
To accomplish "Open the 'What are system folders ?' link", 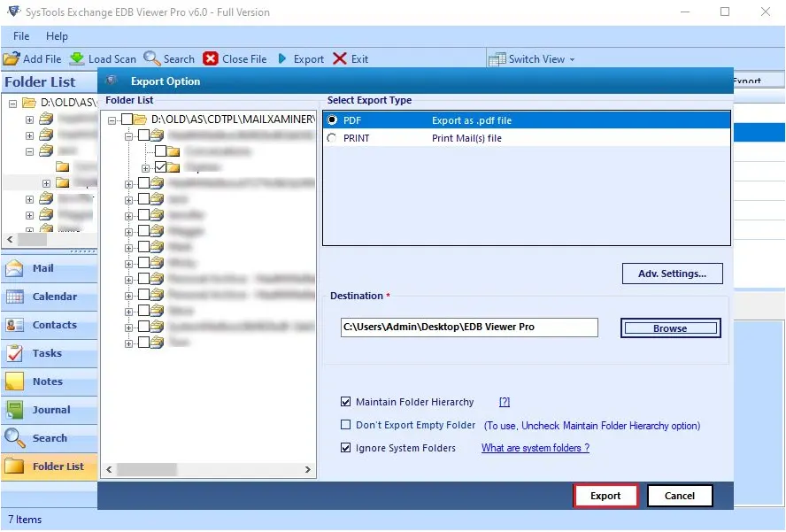I will point(536,448).
